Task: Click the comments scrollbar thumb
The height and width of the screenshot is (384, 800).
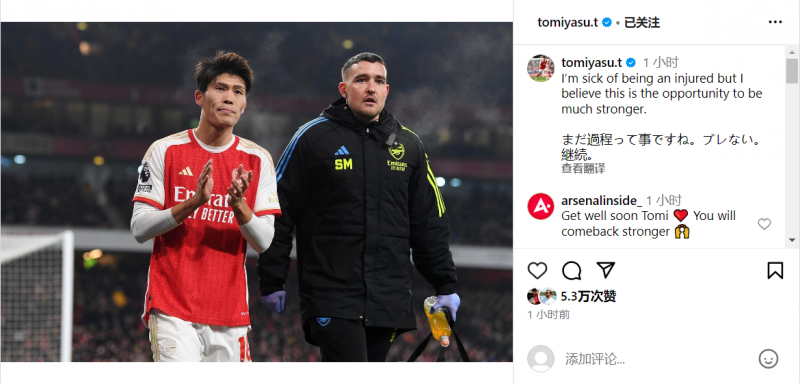Action: pyautogui.click(x=791, y=71)
